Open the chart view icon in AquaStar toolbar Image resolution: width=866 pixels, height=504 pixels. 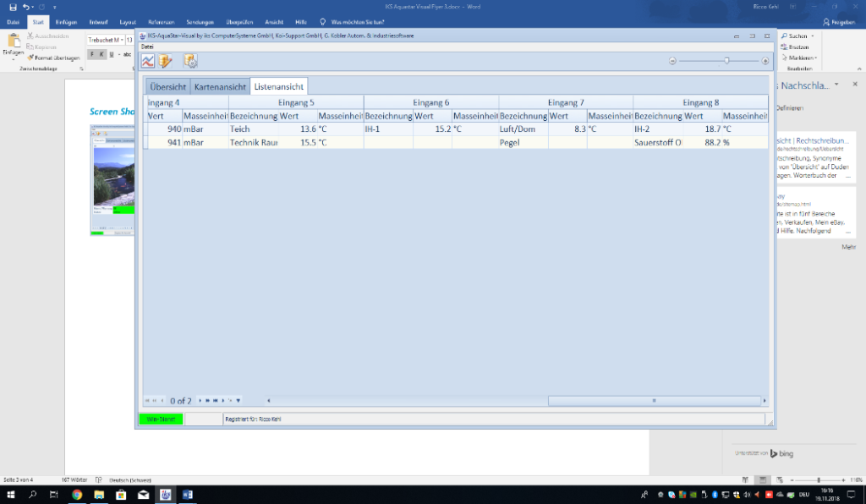point(148,61)
